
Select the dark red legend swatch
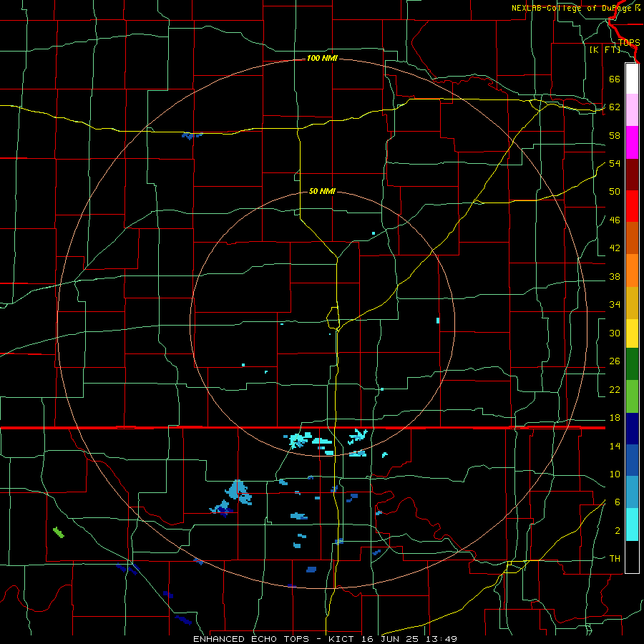632,175
